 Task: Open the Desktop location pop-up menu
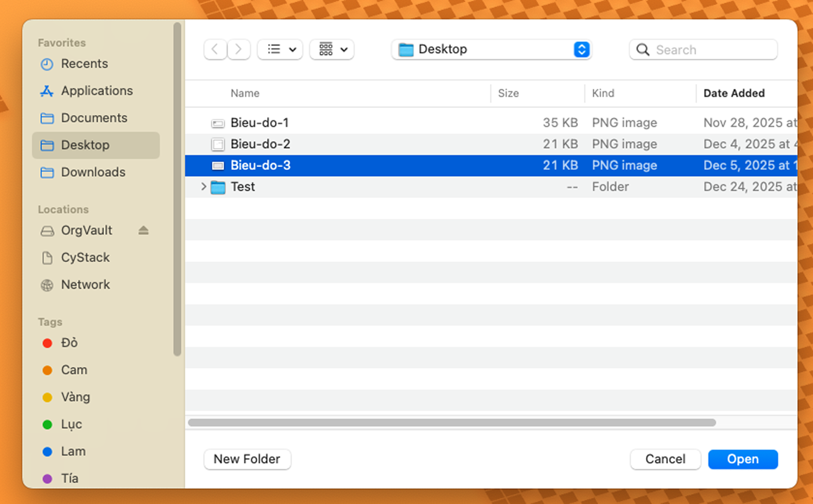(x=491, y=49)
